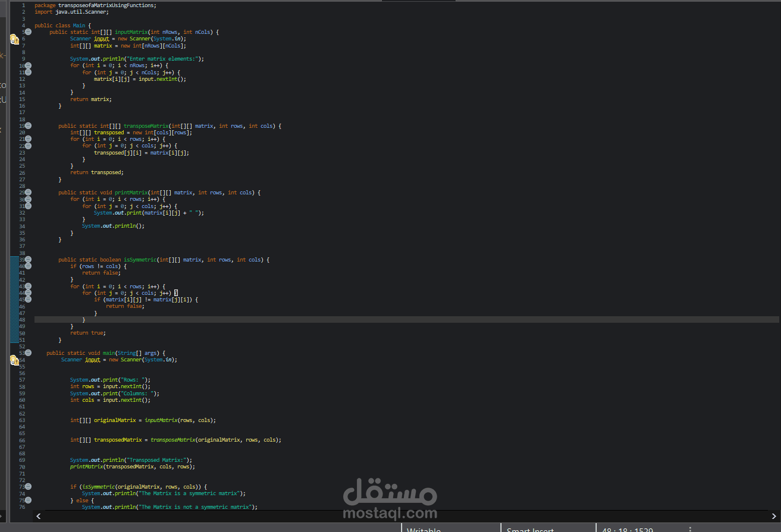
Task: Fold the cols loop on line 31
Action: pos(28,206)
